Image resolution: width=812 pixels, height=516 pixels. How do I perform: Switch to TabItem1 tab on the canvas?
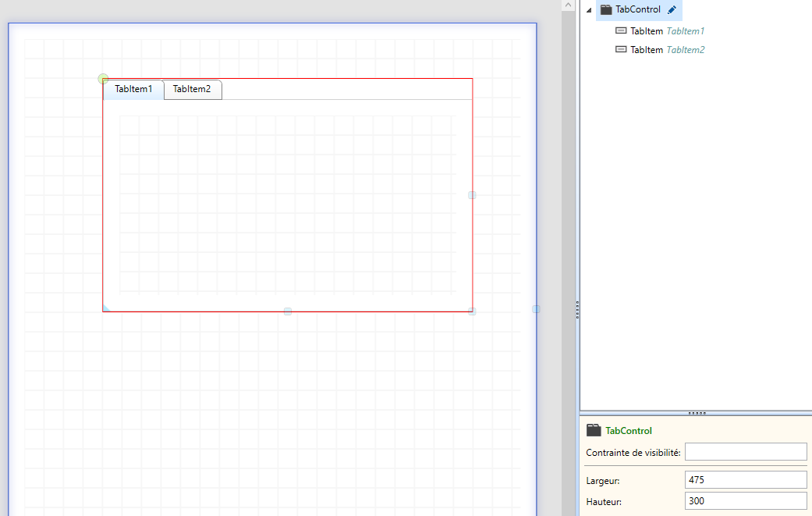[133, 90]
